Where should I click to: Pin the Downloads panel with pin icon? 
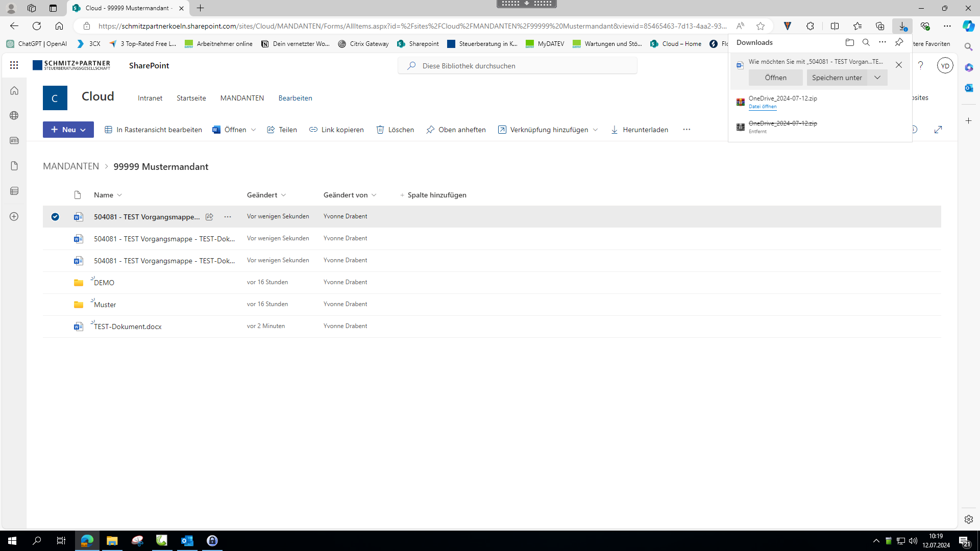coord(899,42)
